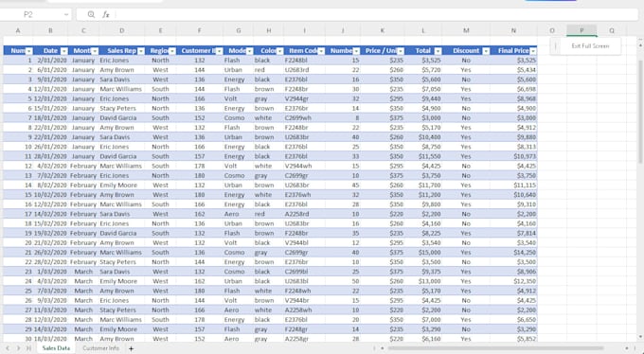Select column D header
Viewport: 644px width, 354px height.
121,30
